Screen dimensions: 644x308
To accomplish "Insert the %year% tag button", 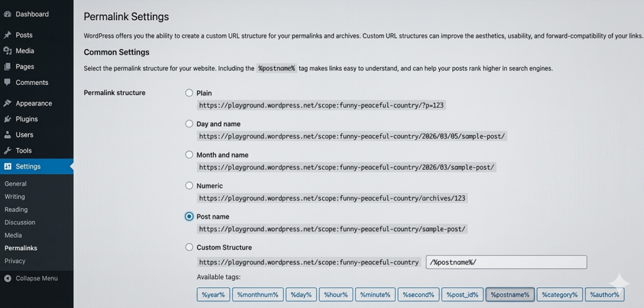I will (x=213, y=294).
